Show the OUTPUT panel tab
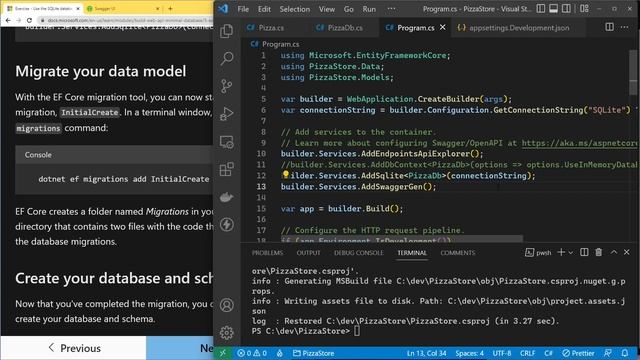 point(308,253)
